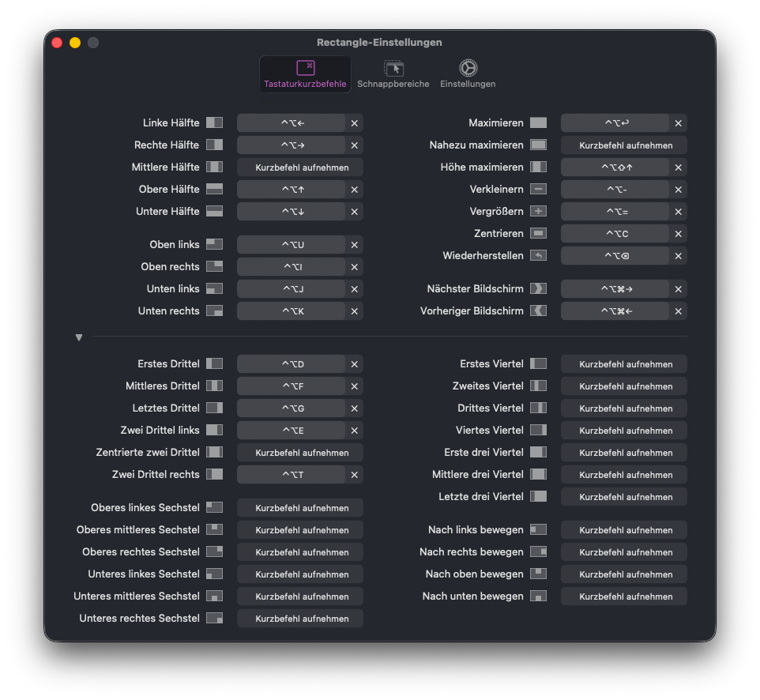This screenshot has width=760, height=700.
Task: Record shortcut for Mittlere Hälfte
Action: [x=300, y=167]
